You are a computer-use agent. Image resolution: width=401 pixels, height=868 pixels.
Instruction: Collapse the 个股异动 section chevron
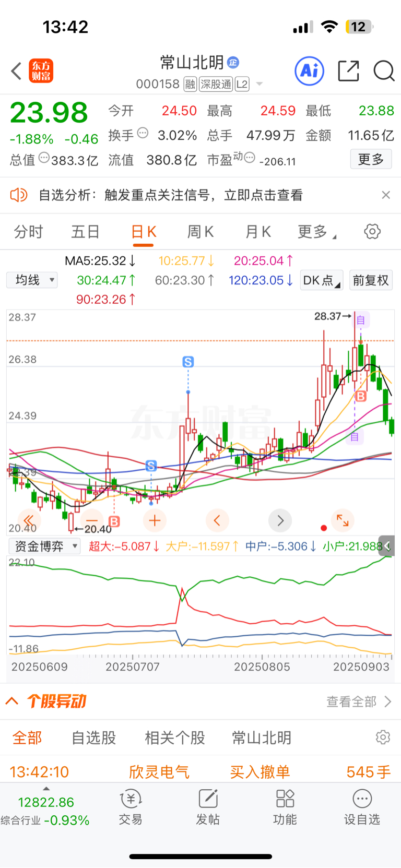(x=12, y=701)
